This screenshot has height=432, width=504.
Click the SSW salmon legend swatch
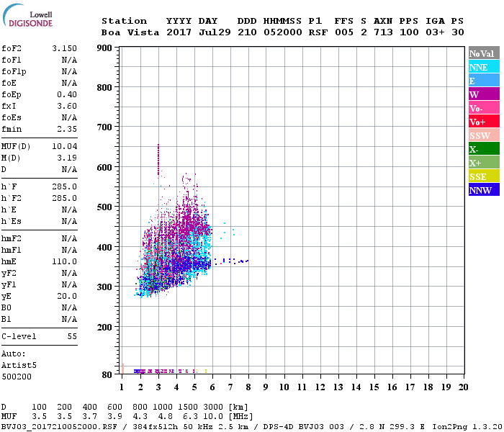click(x=484, y=135)
